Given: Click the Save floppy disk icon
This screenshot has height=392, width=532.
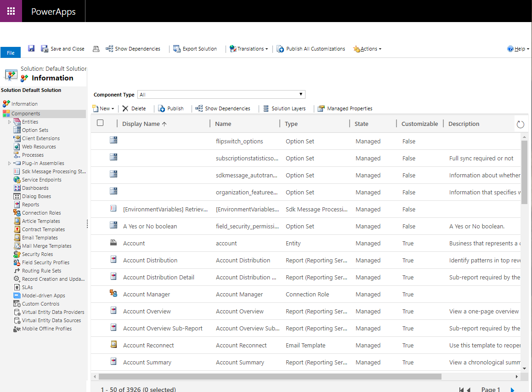Looking at the screenshot, I should tap(31, 49).
